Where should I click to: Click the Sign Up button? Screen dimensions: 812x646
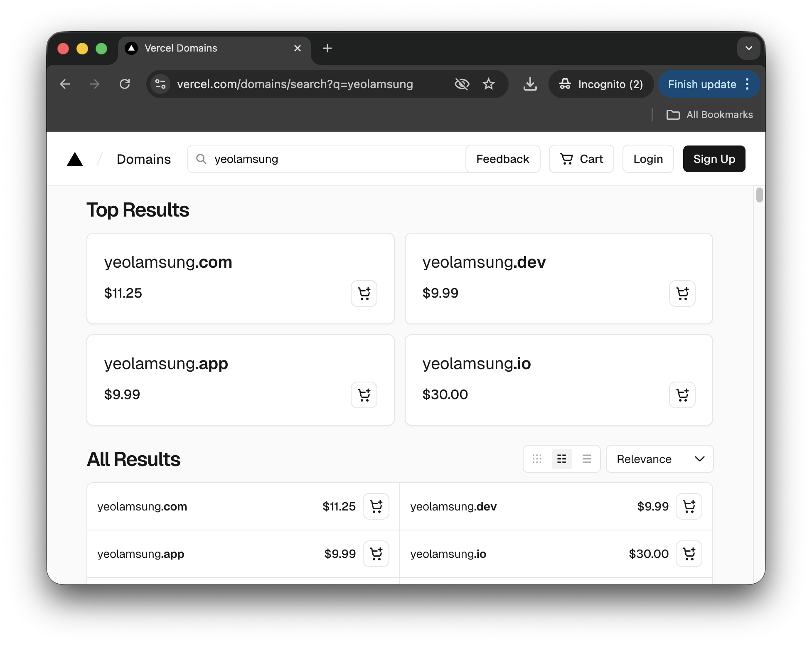pos(714,159)
